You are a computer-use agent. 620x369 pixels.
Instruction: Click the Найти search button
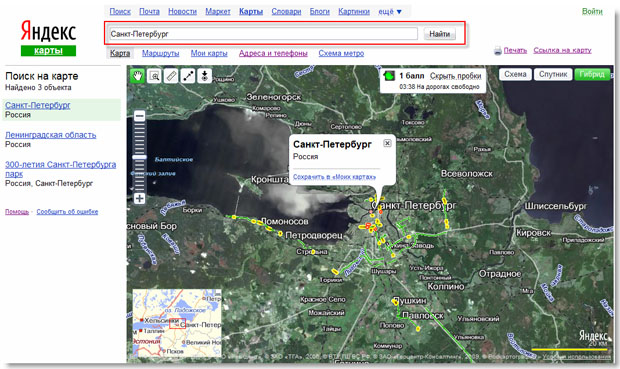click(x=440, y=34)
